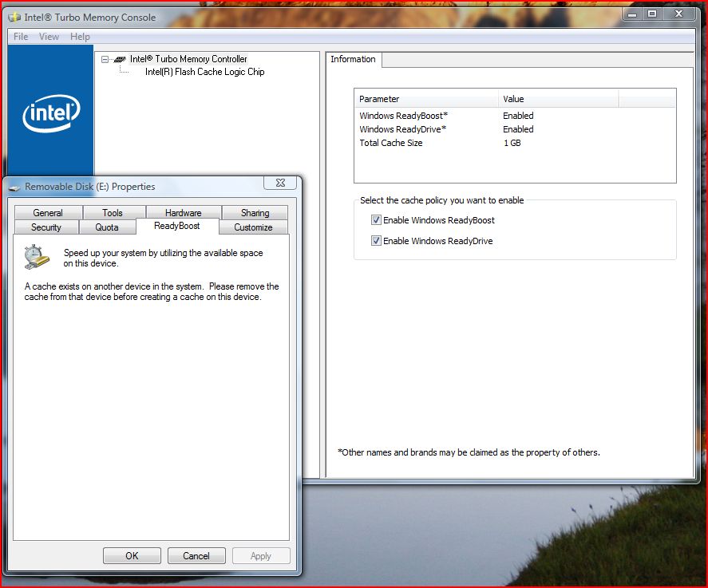The image size is (708, 588).
Task: Open the View menu
Action: tap(49, 37)
